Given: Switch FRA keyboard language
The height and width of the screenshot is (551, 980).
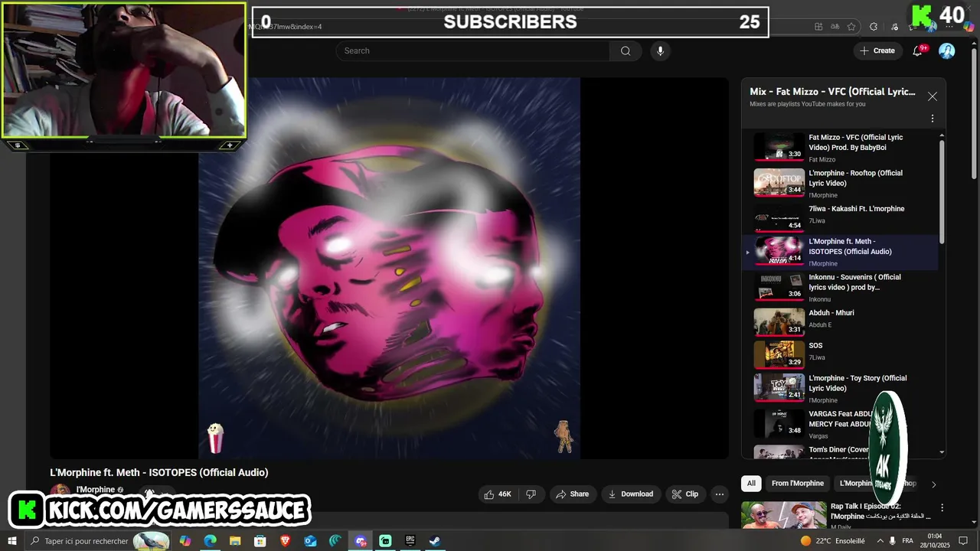Looking at the screenshot, I should (908, 541).
